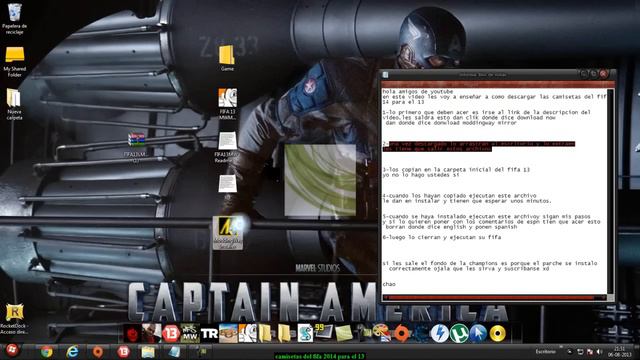640x360 pixels.
Task: Click the '3-los copian en la carpeta inicial' line
Action: (x=456, y=169)
